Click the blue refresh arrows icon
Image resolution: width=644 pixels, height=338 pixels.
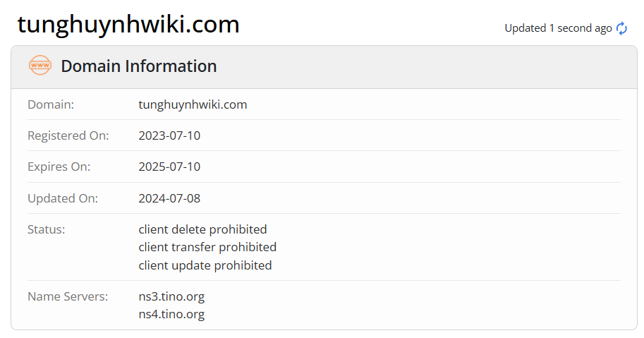(x=621, y=28)
